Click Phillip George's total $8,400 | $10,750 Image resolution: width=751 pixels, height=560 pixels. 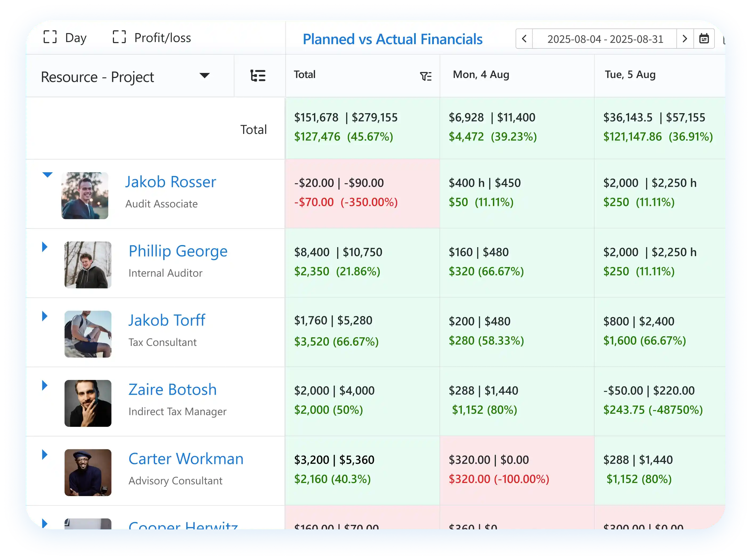362,263
